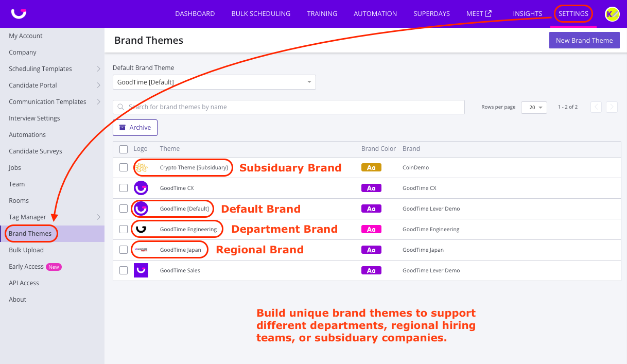
Task: Click the New Brand Theme button
Action: coord(584,40)
